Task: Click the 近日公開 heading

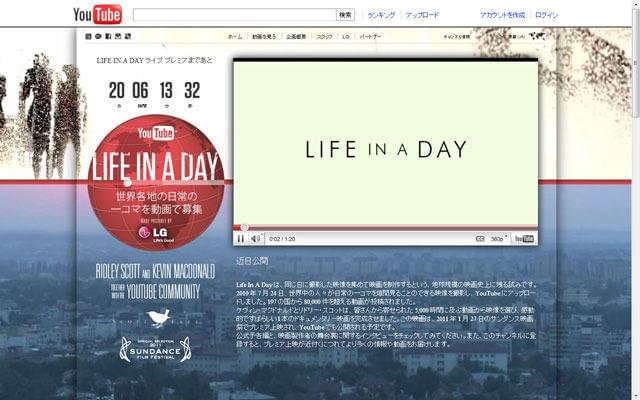Action: click(x=252, y=261)
